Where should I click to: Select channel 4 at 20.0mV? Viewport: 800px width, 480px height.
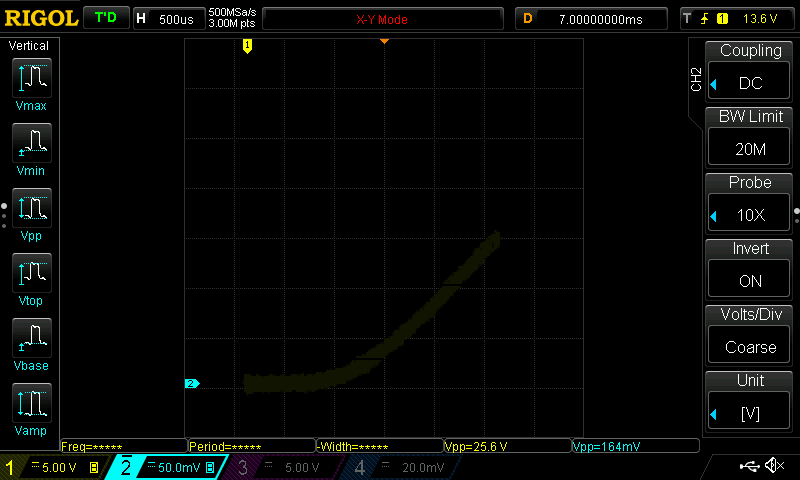[400, 467]
